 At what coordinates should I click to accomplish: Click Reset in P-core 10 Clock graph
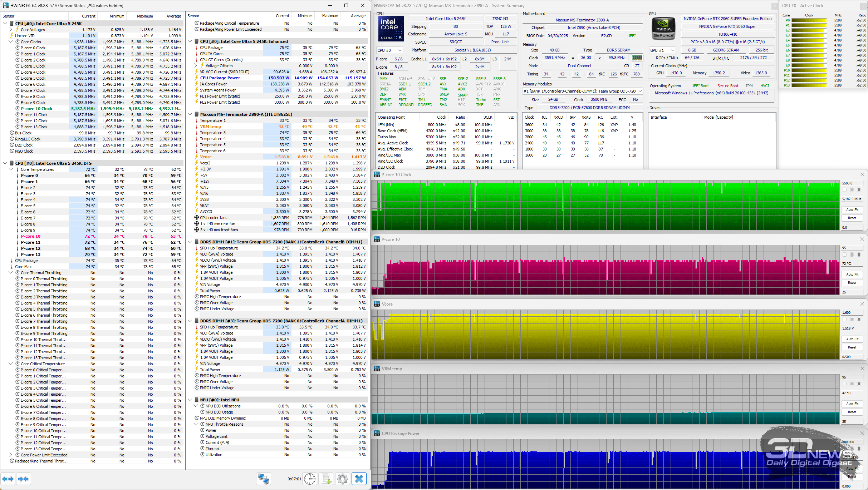click(x=852, y=218)
